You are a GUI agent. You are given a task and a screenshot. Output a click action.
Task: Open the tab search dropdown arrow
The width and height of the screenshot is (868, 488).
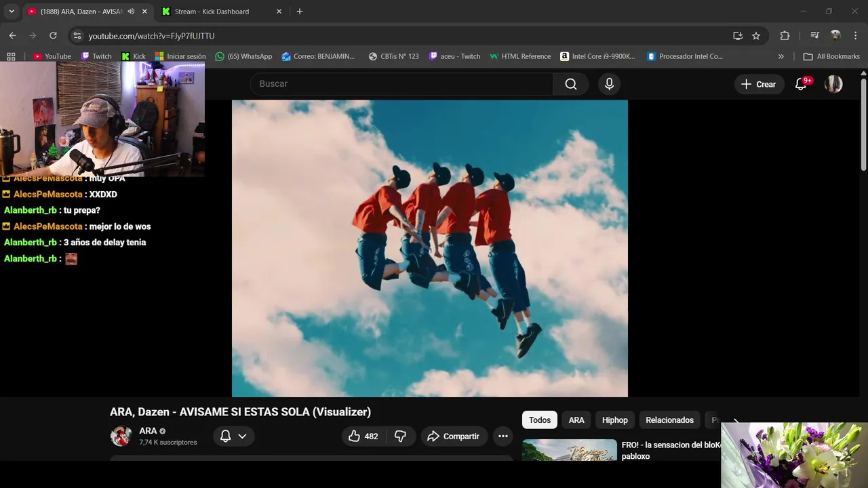[12, 12]
